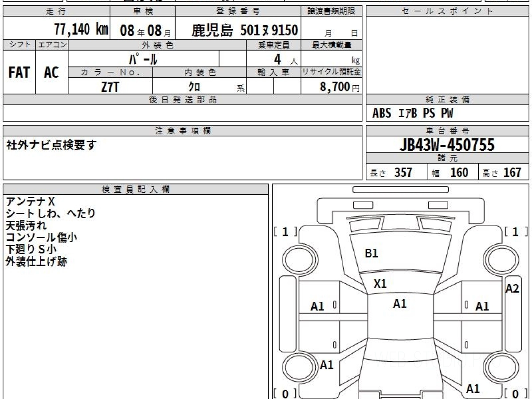Select the inspector note アンテナX

coord(30,202)
